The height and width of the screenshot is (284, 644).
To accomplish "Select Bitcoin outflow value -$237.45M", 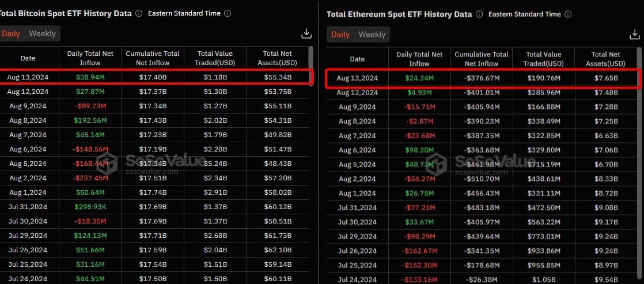I will pos(90,178).
